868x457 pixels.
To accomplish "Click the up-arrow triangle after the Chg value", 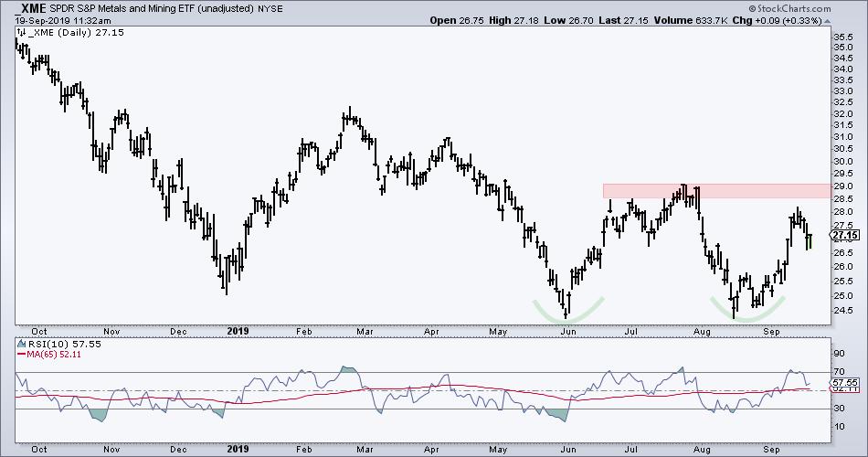I will (x=828, y=20).
